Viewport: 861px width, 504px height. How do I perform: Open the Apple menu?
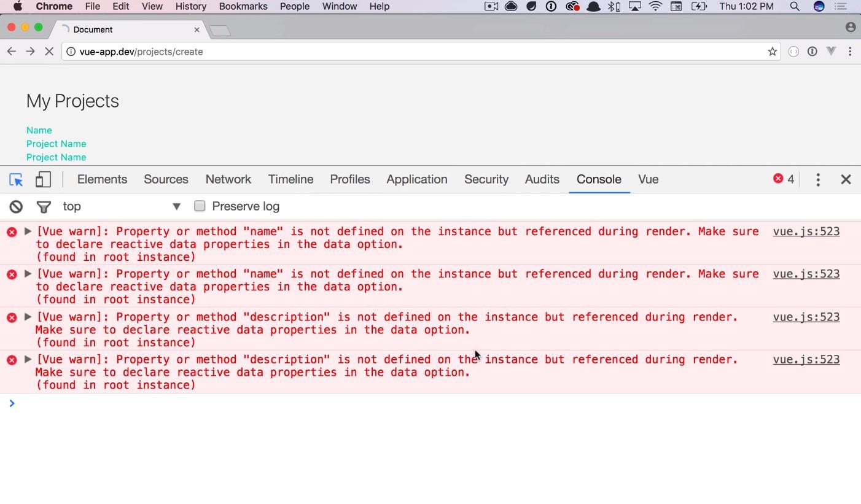tap(18, 6)
